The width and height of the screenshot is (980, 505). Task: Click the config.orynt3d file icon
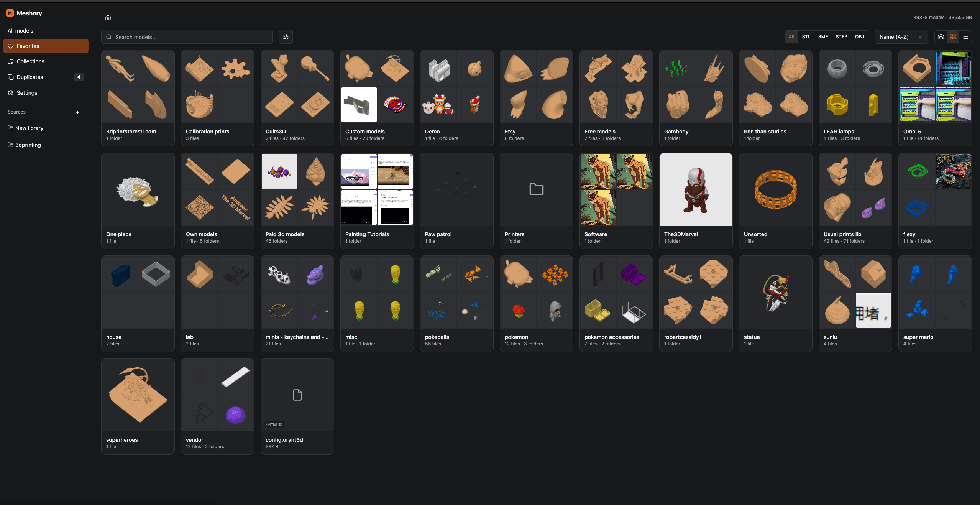tap(297, 395)
